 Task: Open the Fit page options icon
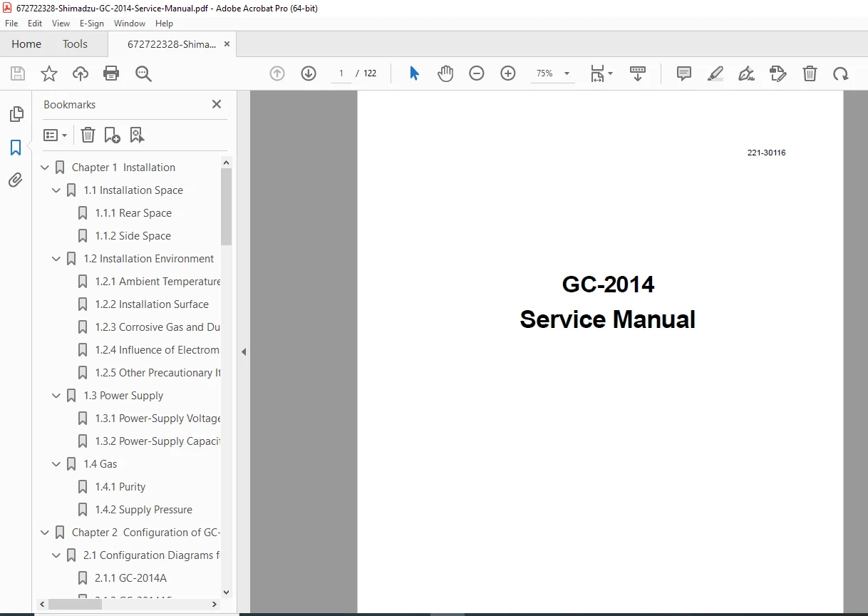pos(601,73)
